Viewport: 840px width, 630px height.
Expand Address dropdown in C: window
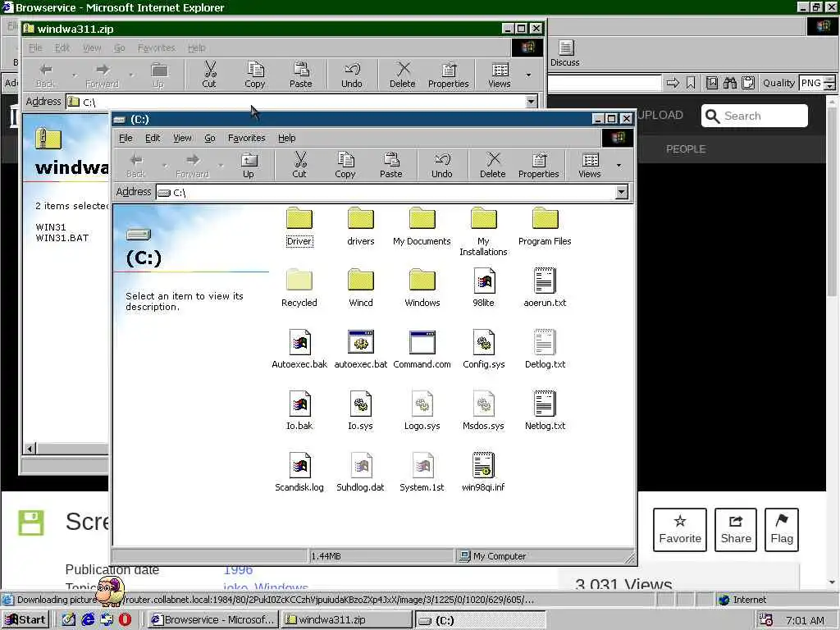622,192
